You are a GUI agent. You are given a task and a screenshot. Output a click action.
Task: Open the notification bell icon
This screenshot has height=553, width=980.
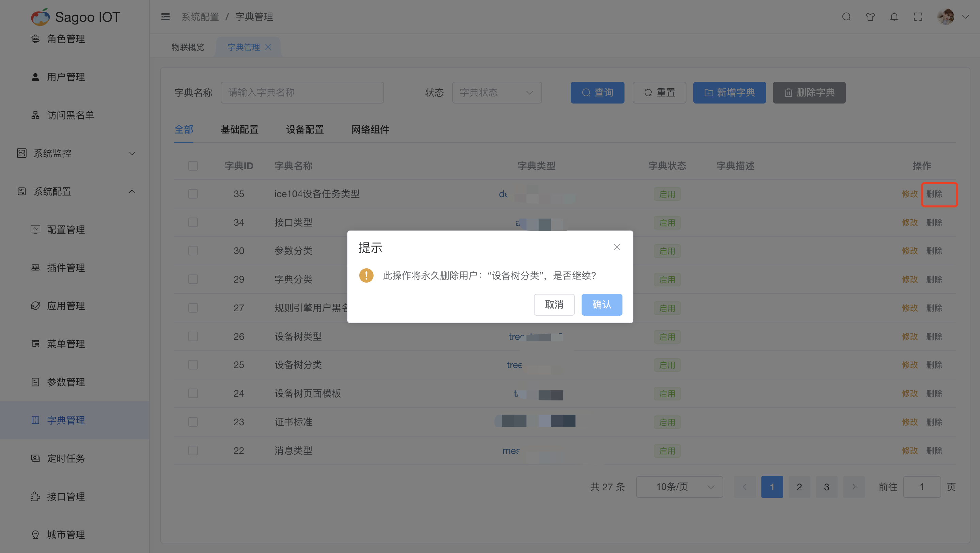tap(894, 17)
